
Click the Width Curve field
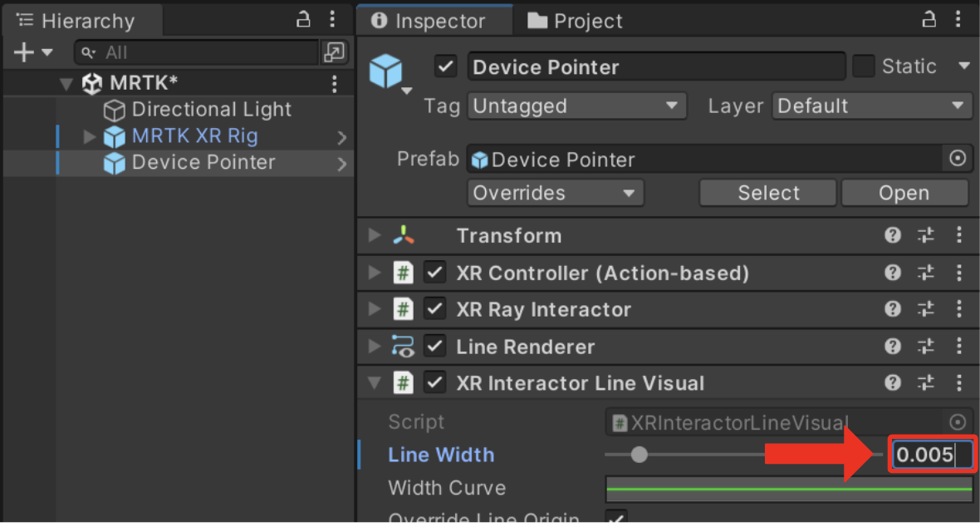click(789, 488)
